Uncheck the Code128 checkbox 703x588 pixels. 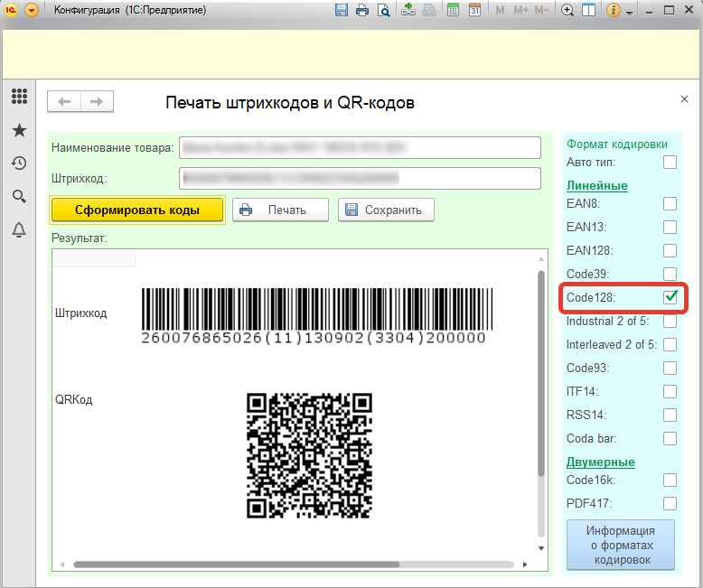coord(670,297)
